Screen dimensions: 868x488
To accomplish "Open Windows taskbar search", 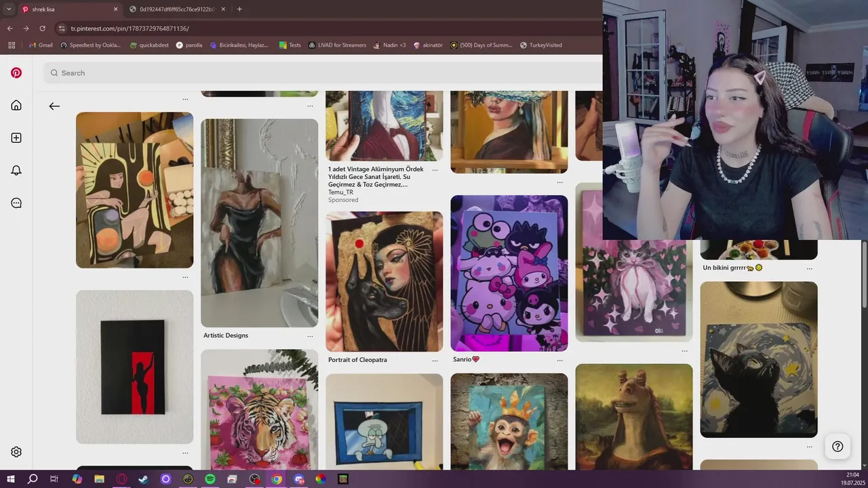I will (x=33, y=479).
